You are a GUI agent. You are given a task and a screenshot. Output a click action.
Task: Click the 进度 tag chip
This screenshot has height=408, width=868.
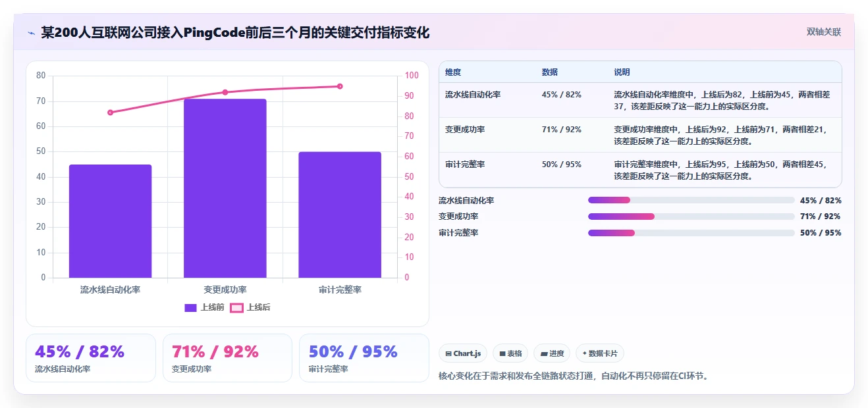click(553, 353)
